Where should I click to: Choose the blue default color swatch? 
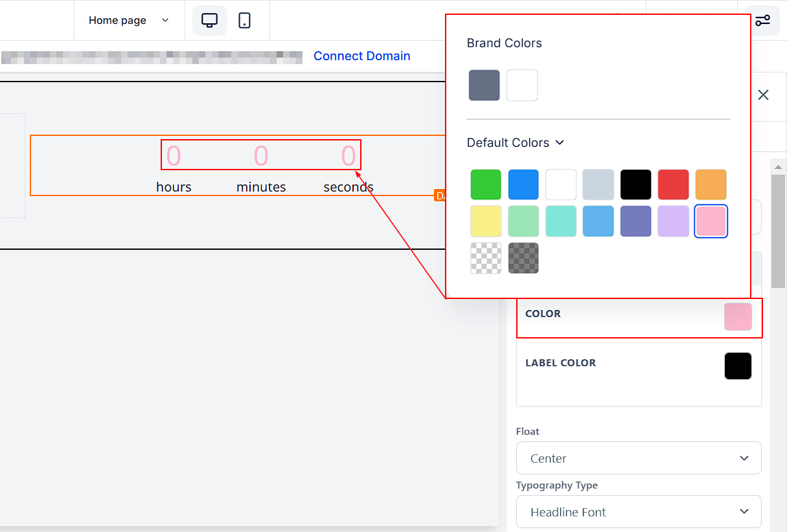click(x=523, y=185)
